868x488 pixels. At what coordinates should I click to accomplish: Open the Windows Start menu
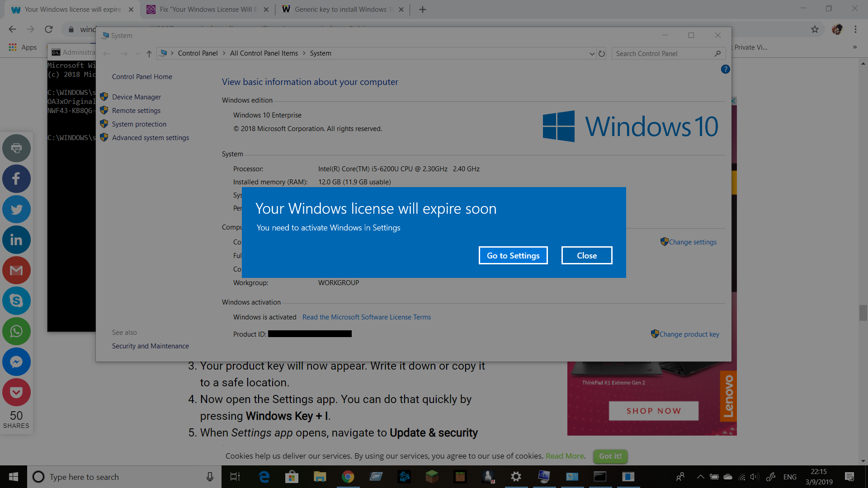(x=14, y=477)
